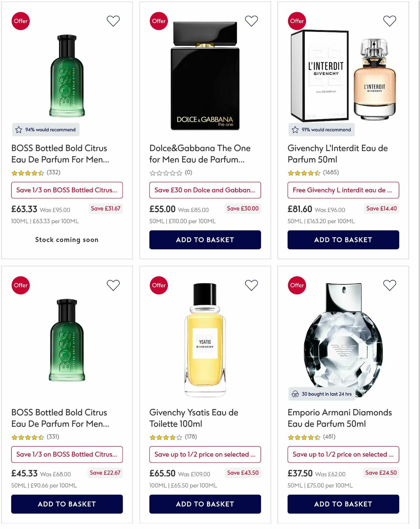Add Dolce&Gabbana The One to basket

coord(205,240)
